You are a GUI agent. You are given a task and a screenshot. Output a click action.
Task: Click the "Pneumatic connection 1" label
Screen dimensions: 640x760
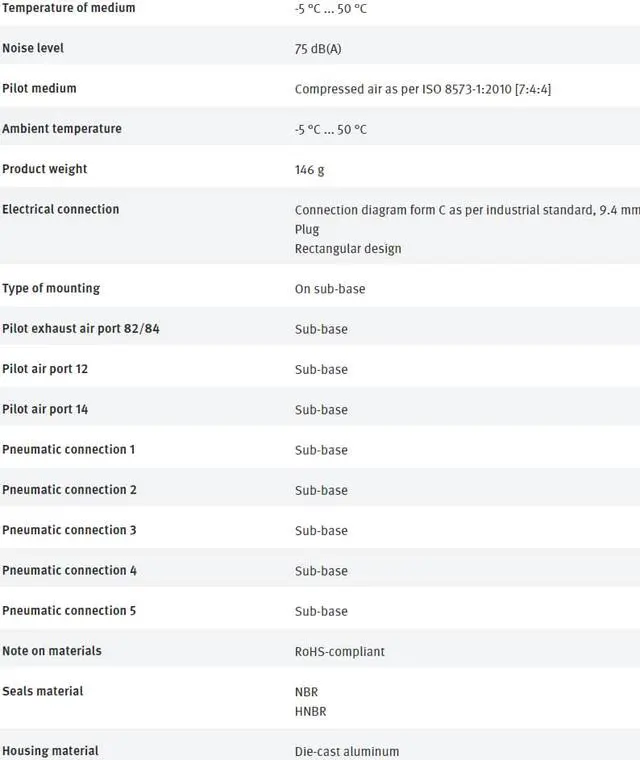[68, 449]
